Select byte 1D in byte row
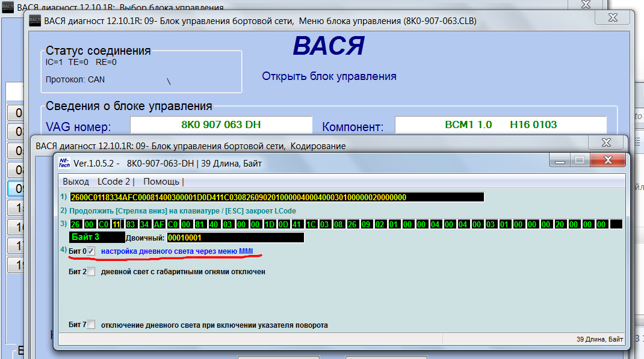The image size is (644, 359). click(269, 224)
